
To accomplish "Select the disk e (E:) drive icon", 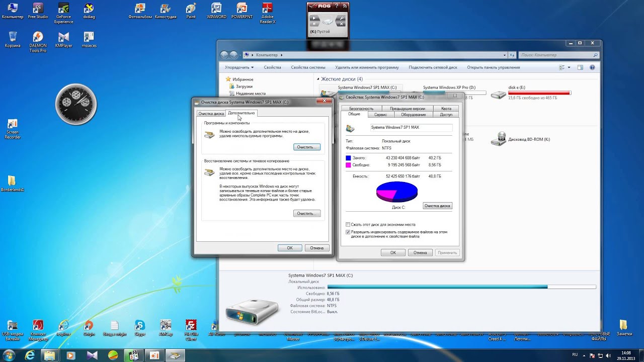I will pos(499,95).
